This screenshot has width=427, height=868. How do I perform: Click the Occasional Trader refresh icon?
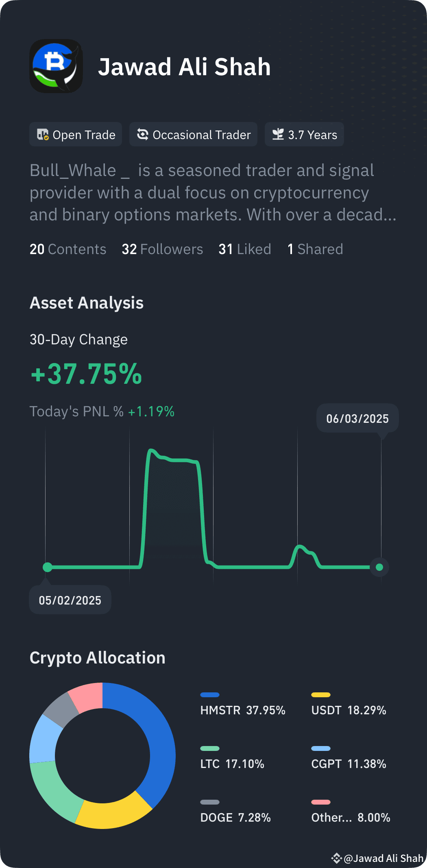[x=143, y=134]
